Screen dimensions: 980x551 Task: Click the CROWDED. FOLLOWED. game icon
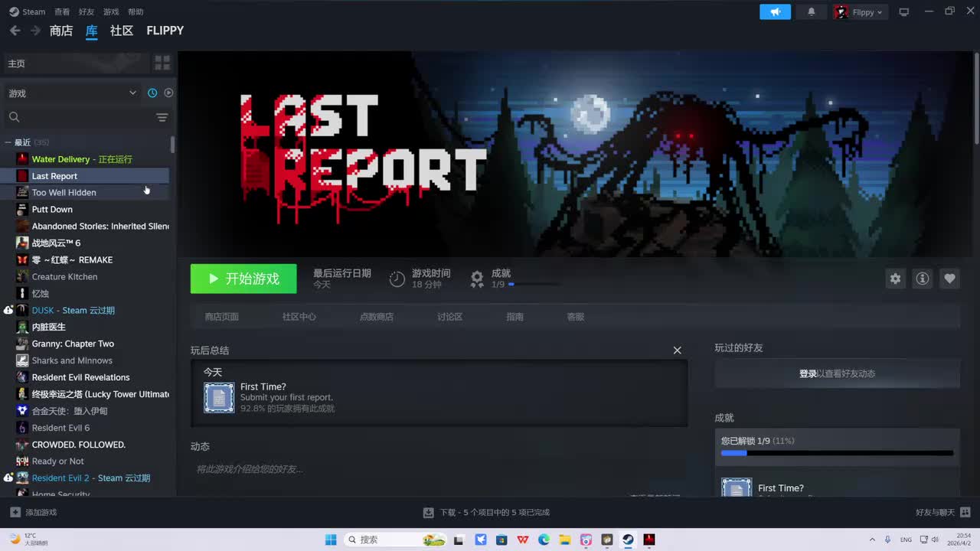click(22, 445)
